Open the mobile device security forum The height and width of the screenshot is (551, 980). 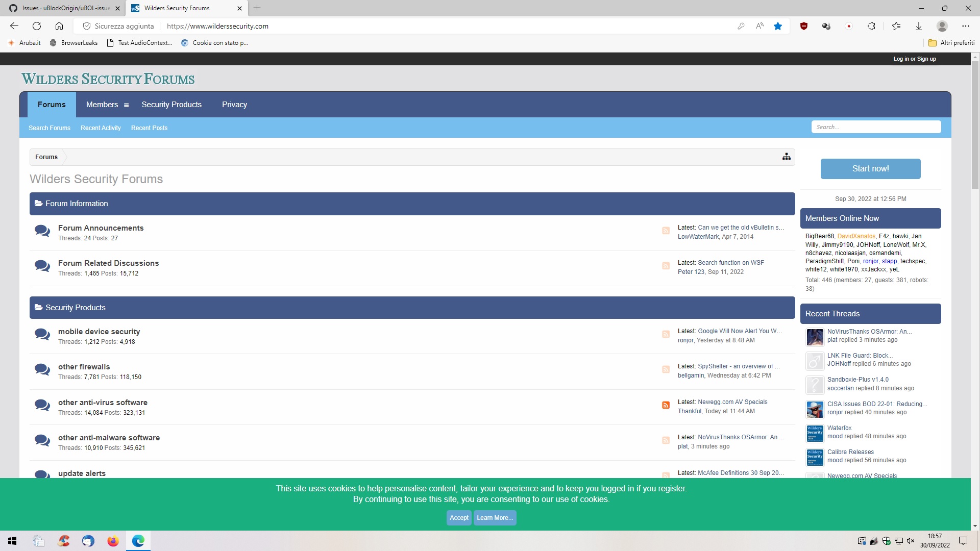click(99, 332)
